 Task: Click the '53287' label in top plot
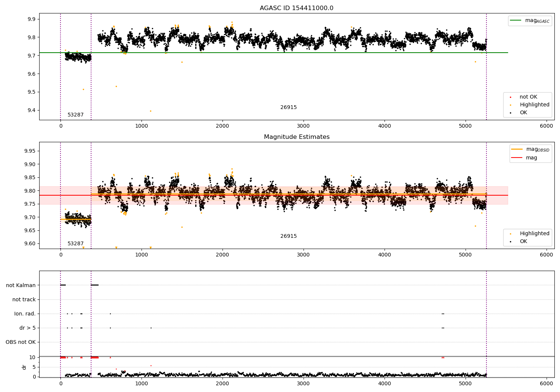(x=75, y=115)
